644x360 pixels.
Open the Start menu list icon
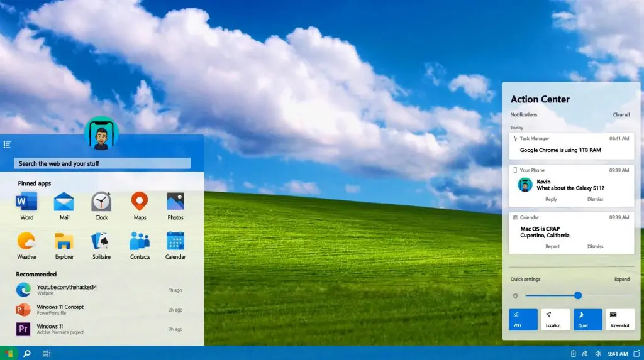coord(8,145)
